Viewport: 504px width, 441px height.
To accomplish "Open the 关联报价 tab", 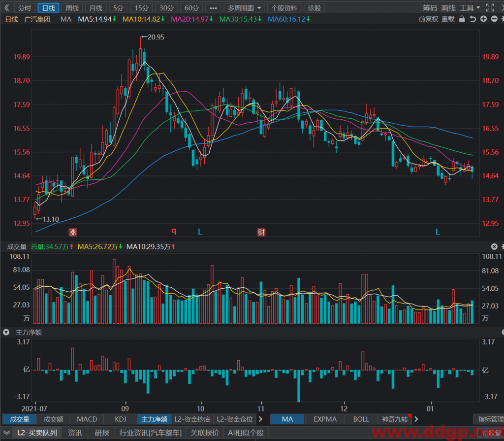I will pos(205,433).
